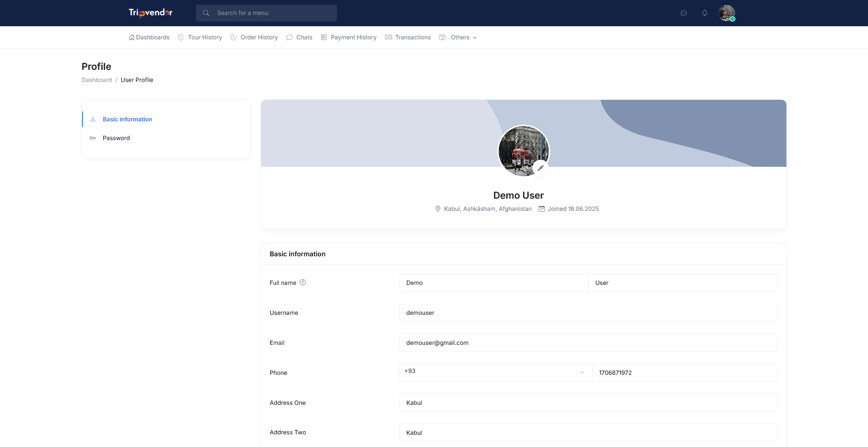Click the Email field
The width and height of the screenshot is (868, 447).
click(x=588, y=343)
